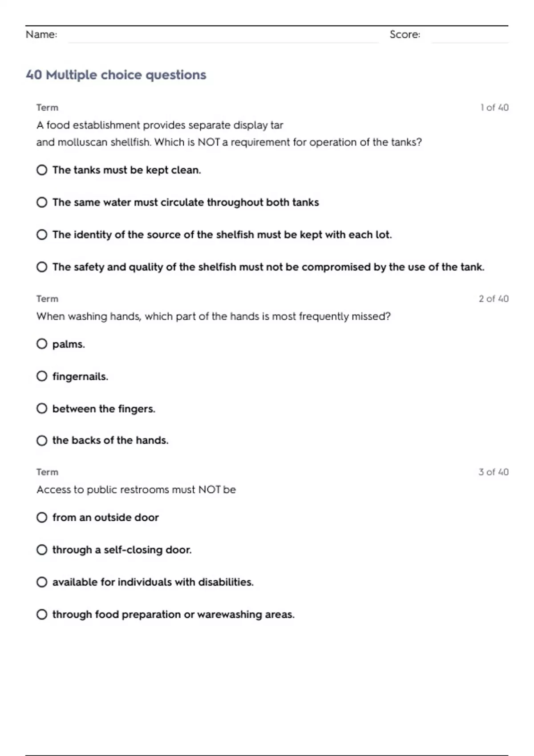
Task: Click the Name input line
Action: coord(223,36)
